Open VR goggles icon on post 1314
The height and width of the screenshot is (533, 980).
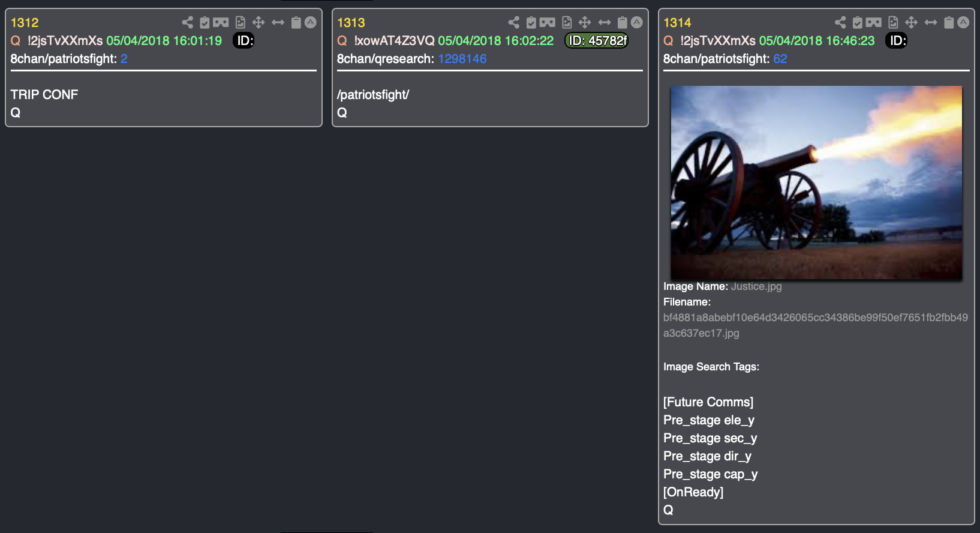[874, 22]
